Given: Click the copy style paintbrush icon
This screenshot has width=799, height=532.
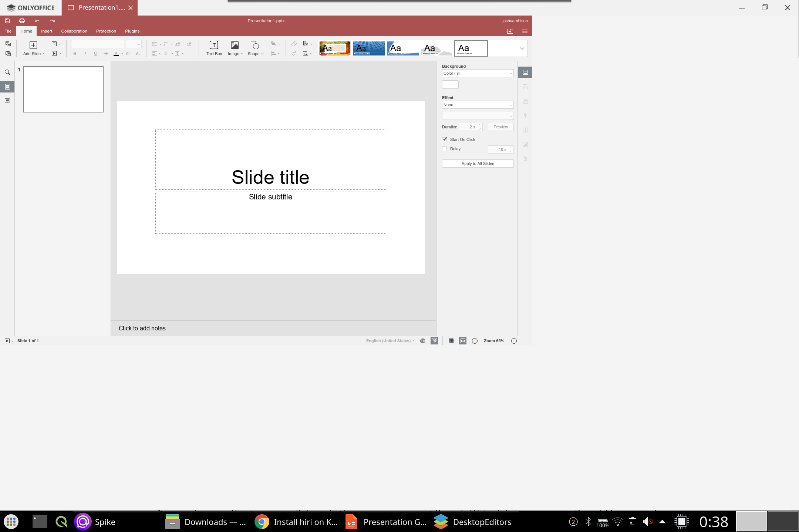Looking at the screenshot, I should pos(294,54).
